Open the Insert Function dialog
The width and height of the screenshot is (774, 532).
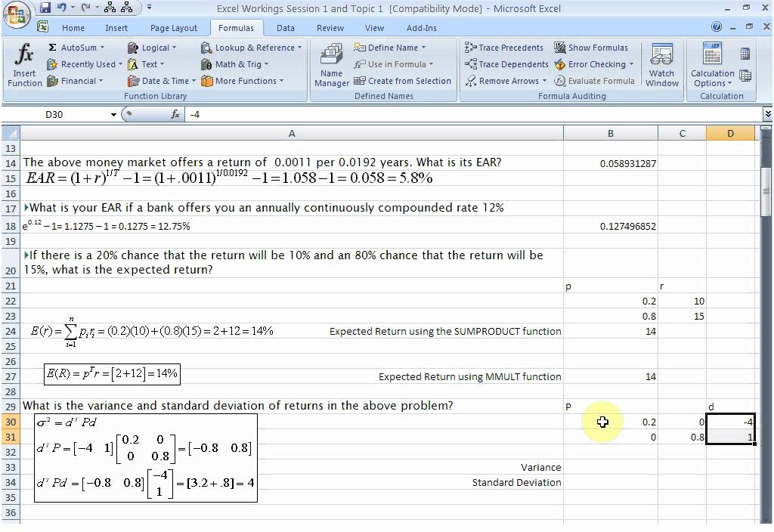(24, 65)
